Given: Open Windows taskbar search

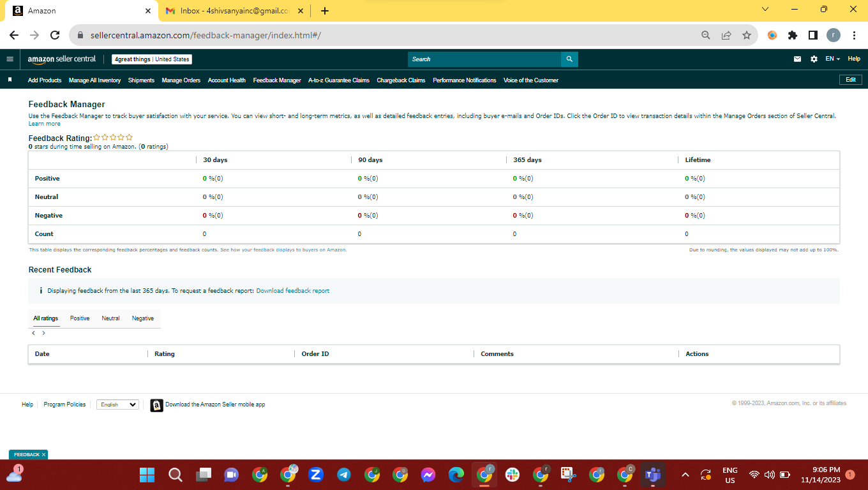Looking at the screenshot, I should click(176, 475).
